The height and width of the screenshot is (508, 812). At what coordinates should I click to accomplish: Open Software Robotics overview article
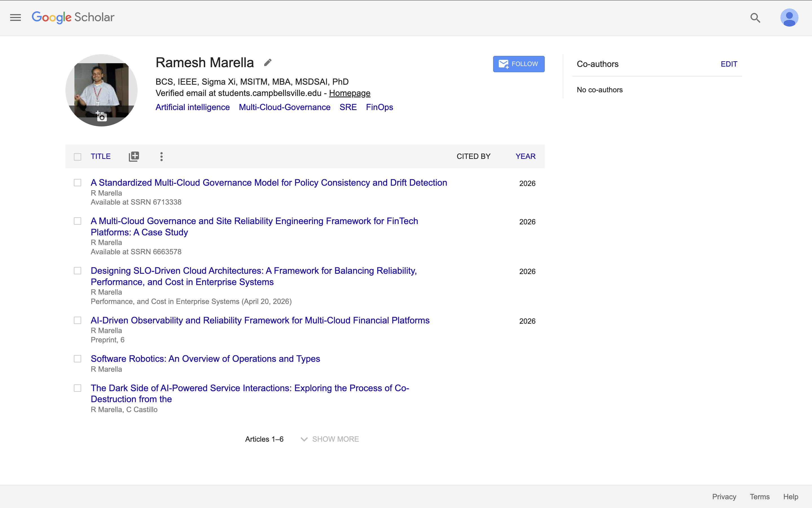205,358
